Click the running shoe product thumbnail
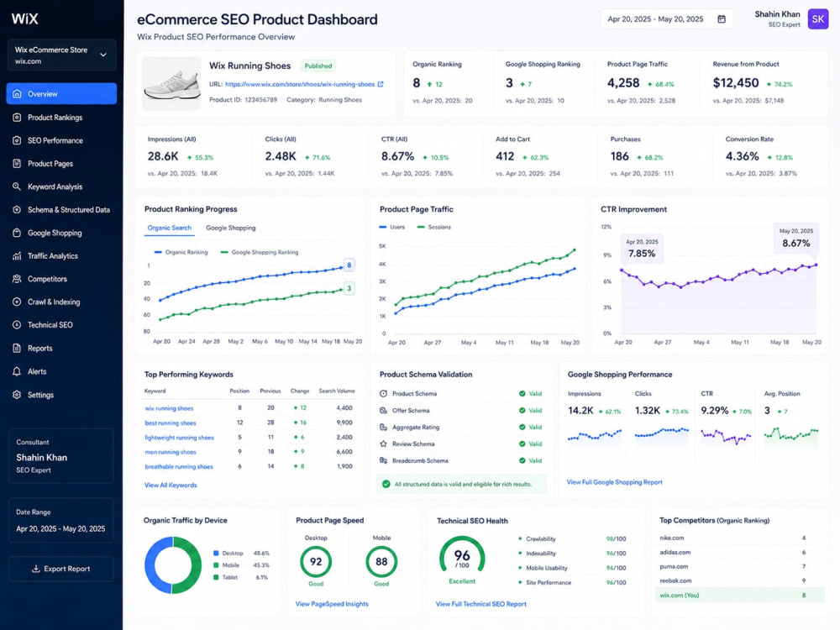This screenshot has width=840, height=630. tap(171, 83)
